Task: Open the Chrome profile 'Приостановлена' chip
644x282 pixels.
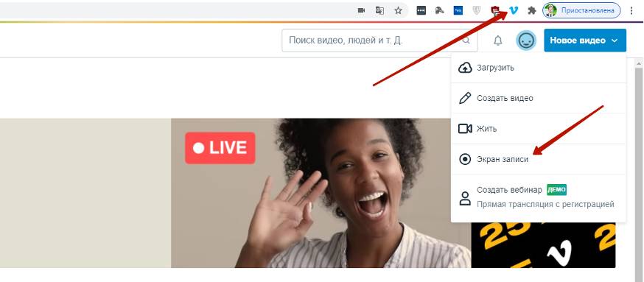Action: [x=581, y=10]
